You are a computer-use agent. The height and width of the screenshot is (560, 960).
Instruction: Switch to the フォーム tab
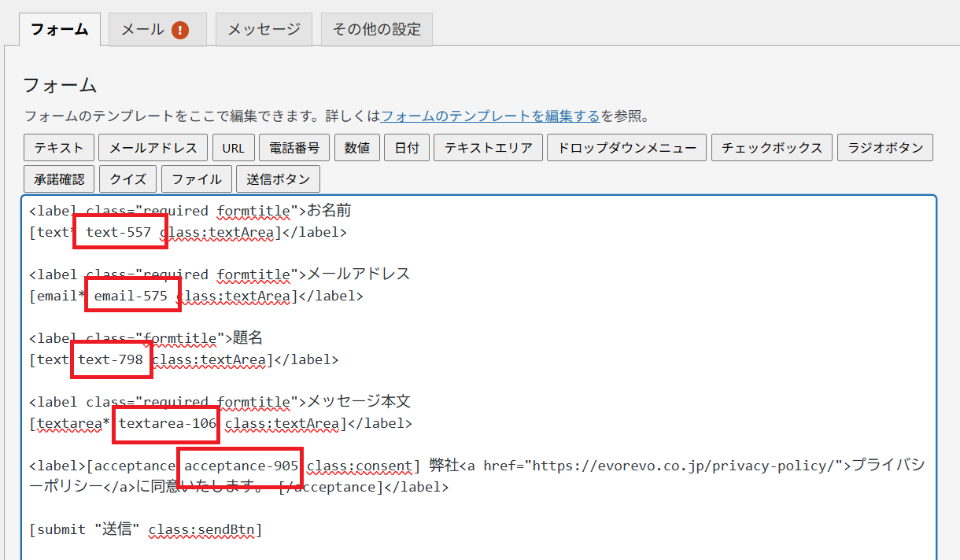(59, 30)
